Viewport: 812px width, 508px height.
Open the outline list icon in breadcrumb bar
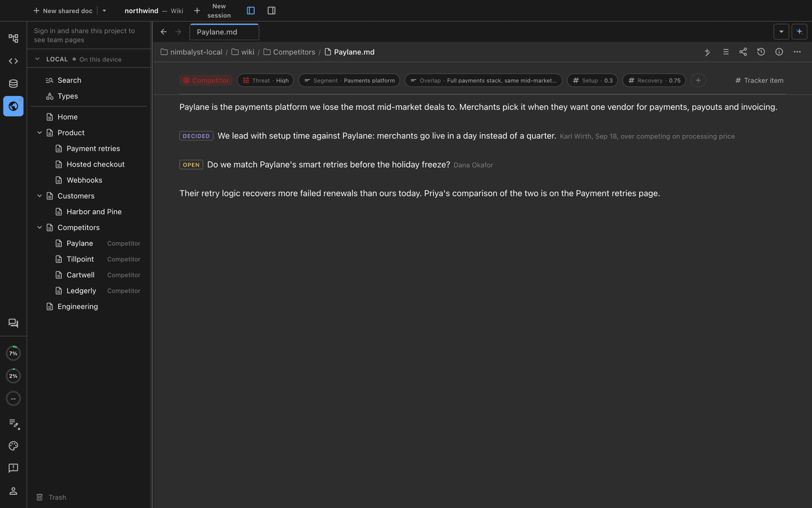pos(725,52)
